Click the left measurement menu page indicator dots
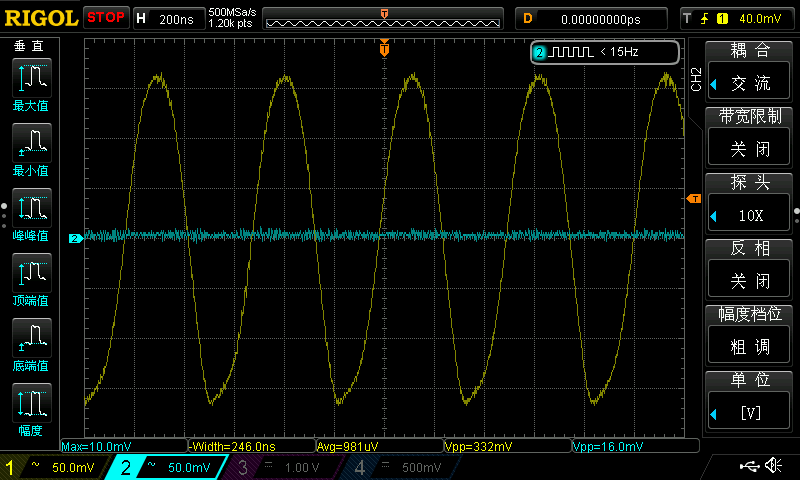Image resolution: width=800 pixels, height=480 pixels. [4, 215]
